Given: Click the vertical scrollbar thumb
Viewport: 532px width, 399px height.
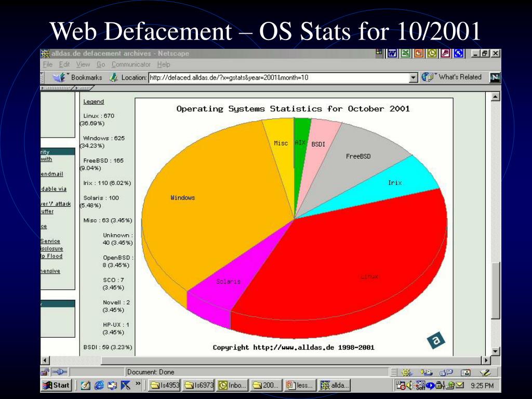Looking at the screenshot, I should tap(496, 290).
